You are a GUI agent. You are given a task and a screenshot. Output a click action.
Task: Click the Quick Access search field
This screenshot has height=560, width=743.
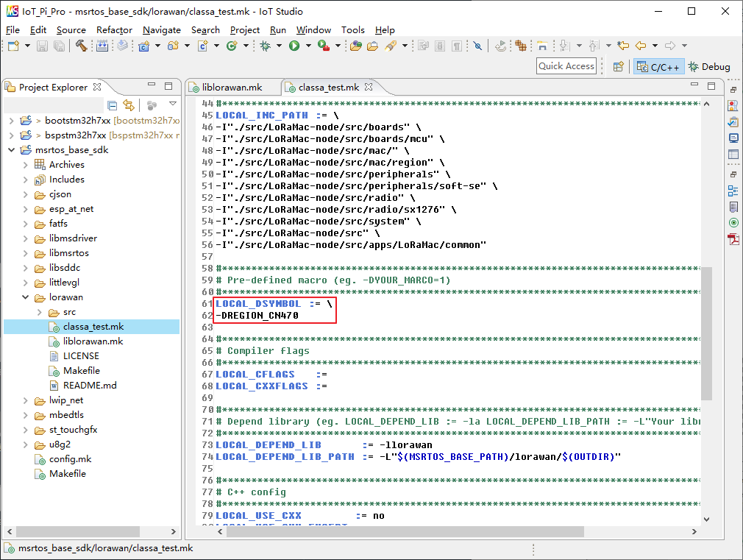click(x=566, y=66)
